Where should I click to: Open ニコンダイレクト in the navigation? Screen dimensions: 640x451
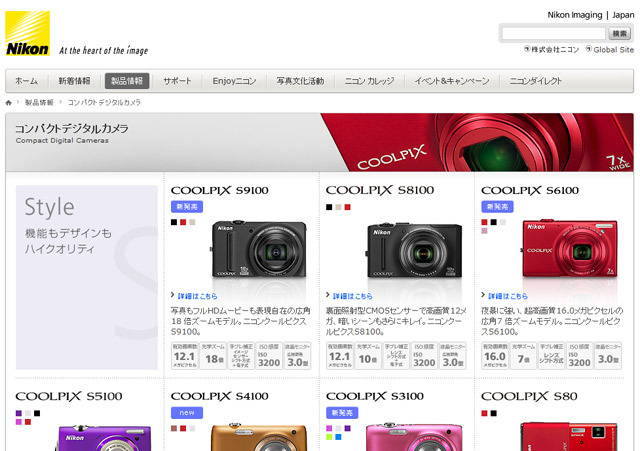click(x=536, y=81)
